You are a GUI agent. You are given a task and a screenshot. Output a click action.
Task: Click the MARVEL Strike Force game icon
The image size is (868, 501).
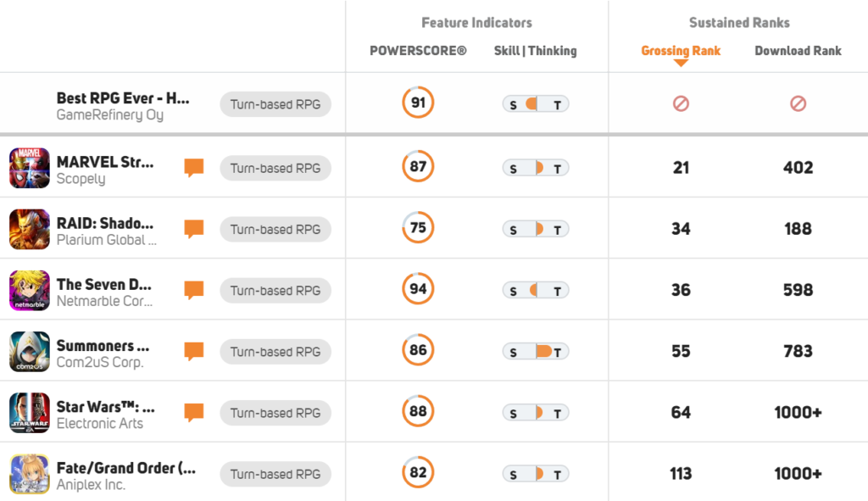30,168
